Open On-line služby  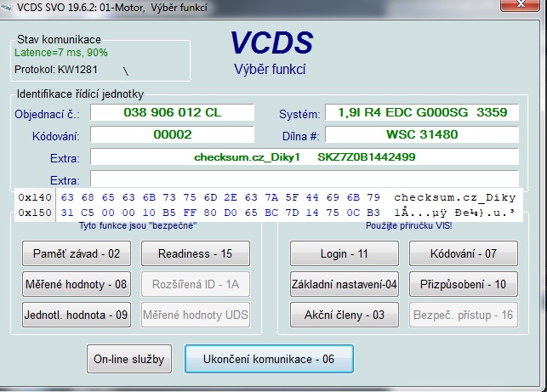tap(130, 359)
